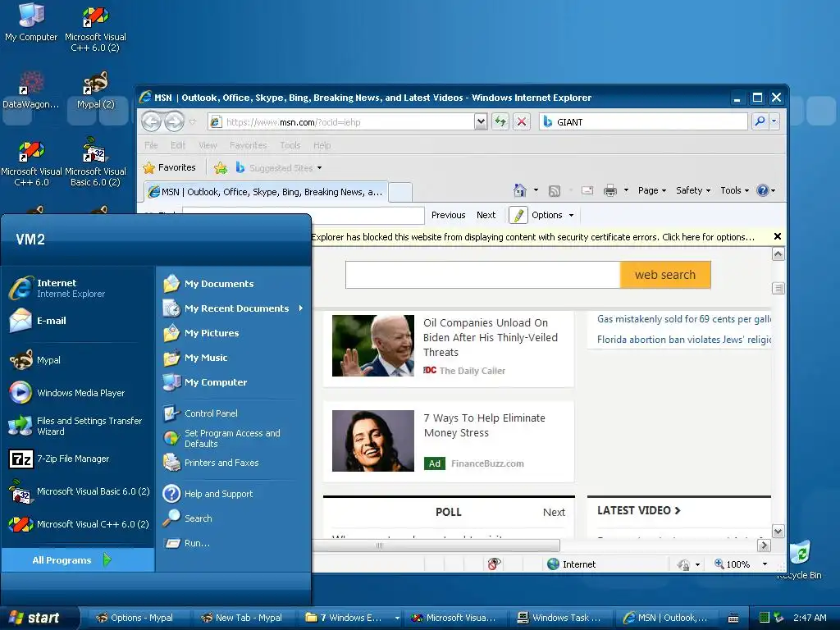Open LATEST VIDEO section link
Viewport: 840px width, 630px height.
pos(638,510)
